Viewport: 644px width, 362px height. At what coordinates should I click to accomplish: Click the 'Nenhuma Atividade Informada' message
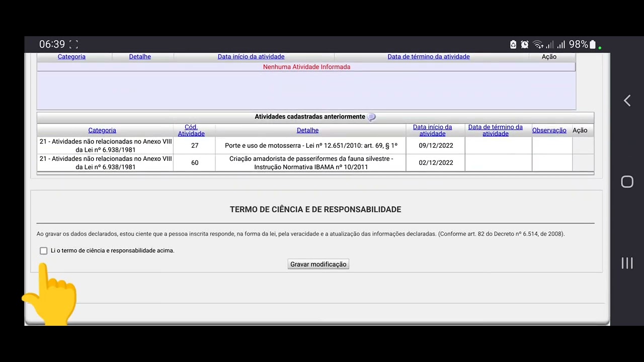click(x=306, y=67)
